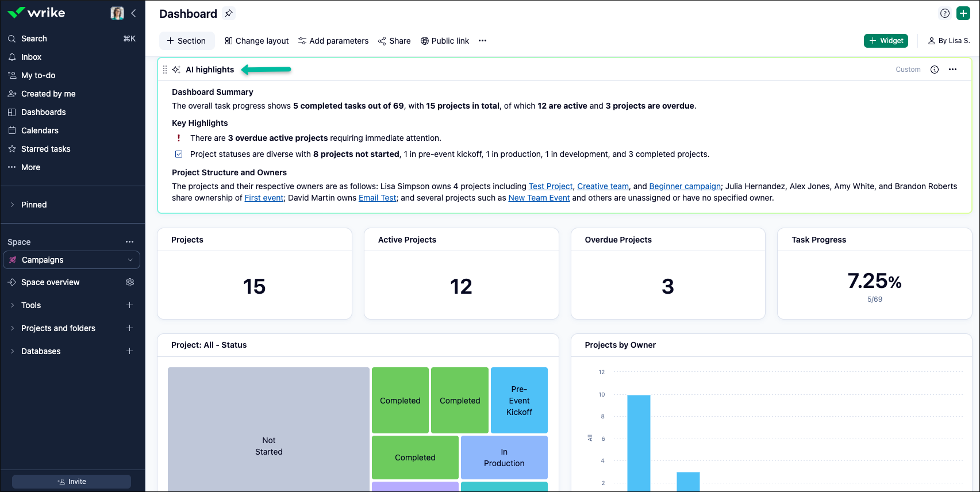
Task: Collapse the sidebar using the arrow icon
Action: [x=133, y=13]
